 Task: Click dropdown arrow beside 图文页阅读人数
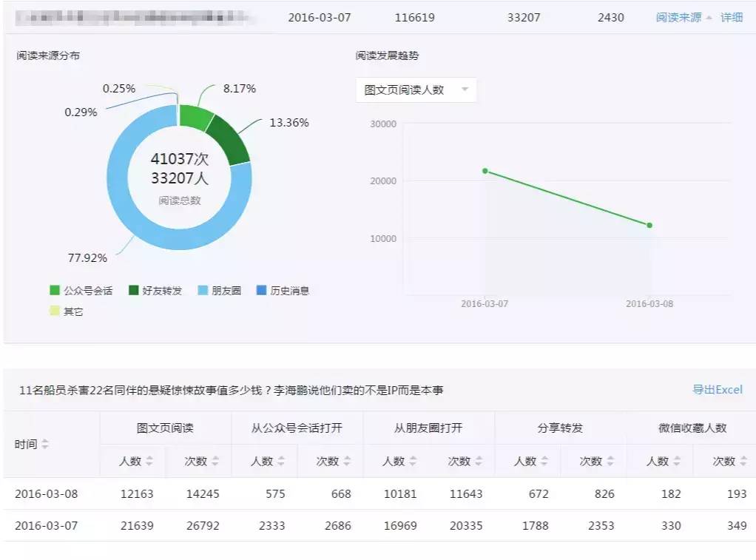click(465, 90)
